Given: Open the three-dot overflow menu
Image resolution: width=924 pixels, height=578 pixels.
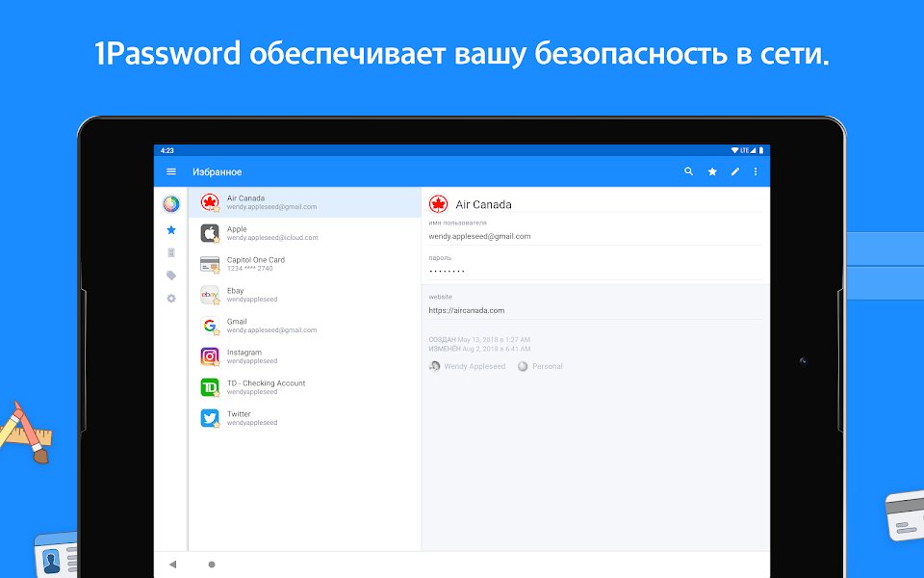Looking at the screenshot, I should pos(756,171).
